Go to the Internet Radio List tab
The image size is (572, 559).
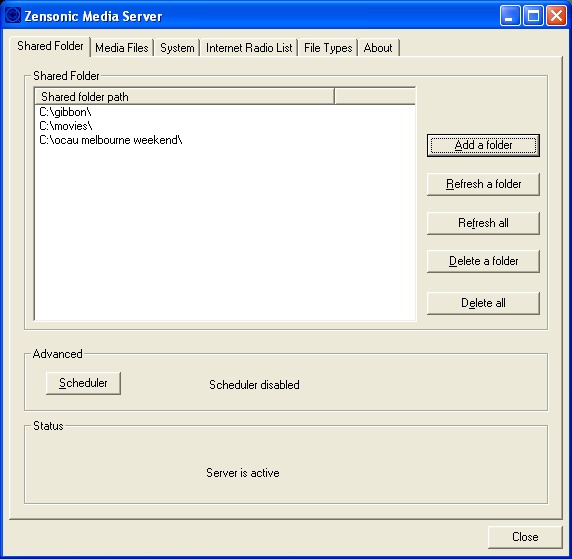[x=249, y=48]
